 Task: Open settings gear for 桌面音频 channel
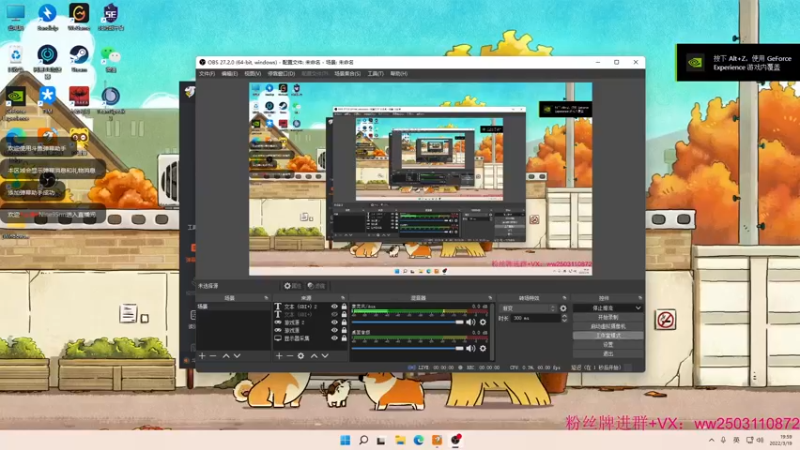pos(483,348)
